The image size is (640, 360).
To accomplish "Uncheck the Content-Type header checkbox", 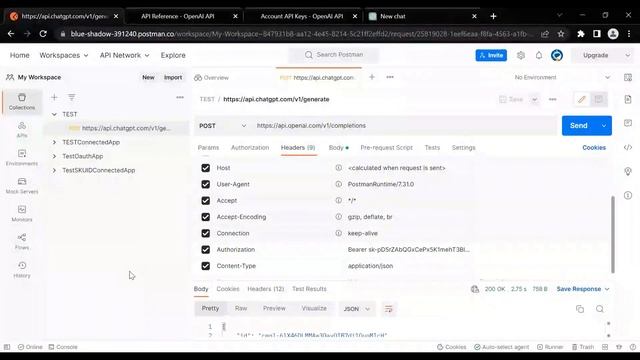I will [x=205, y=266].
